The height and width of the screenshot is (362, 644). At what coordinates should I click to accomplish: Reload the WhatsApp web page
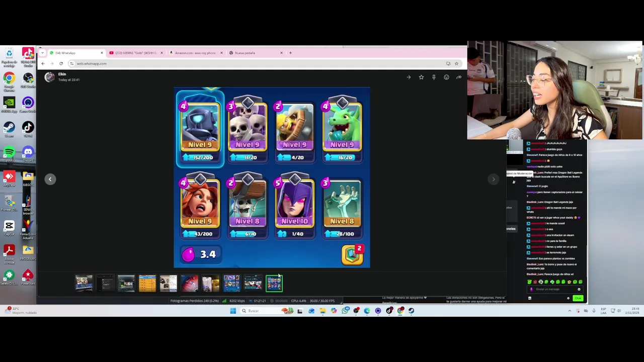(x=61, y=63)
